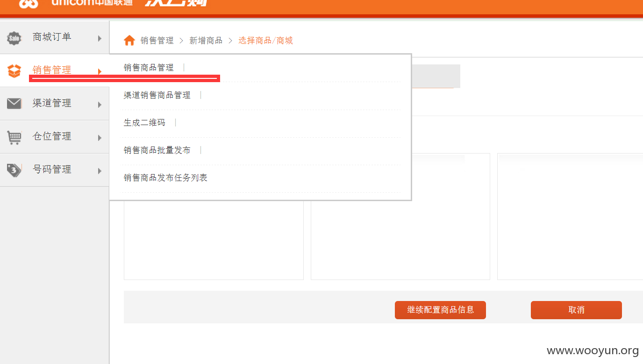Select 生成二维码 in the submenu
The width and height of the screenshot is (643, 364).
(x=144, y=123)
